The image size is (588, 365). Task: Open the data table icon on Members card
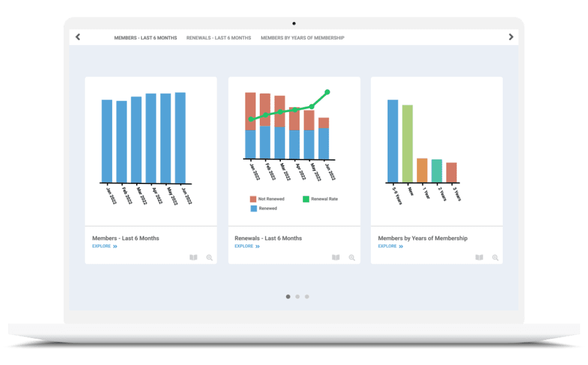pyautogui.click(x=192, y=258)
